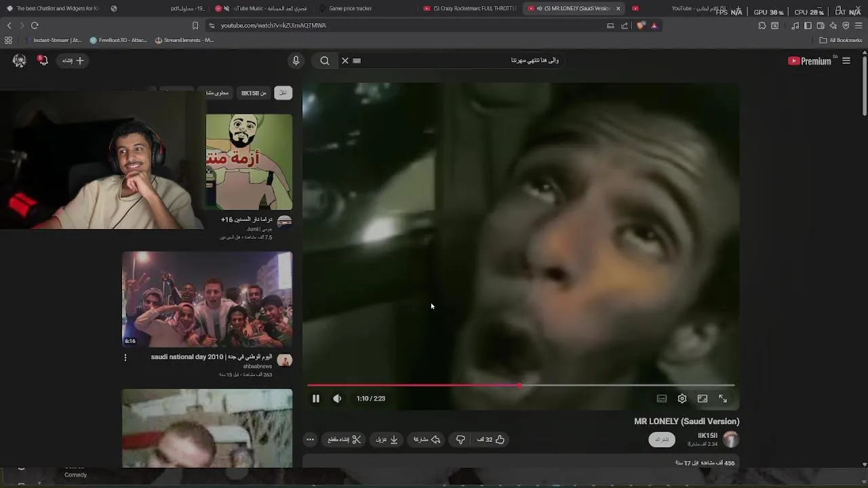This screenshot has width=868, height=488.
Task: Mute the video using the speaker icon
Action: [x=337, y=399]
